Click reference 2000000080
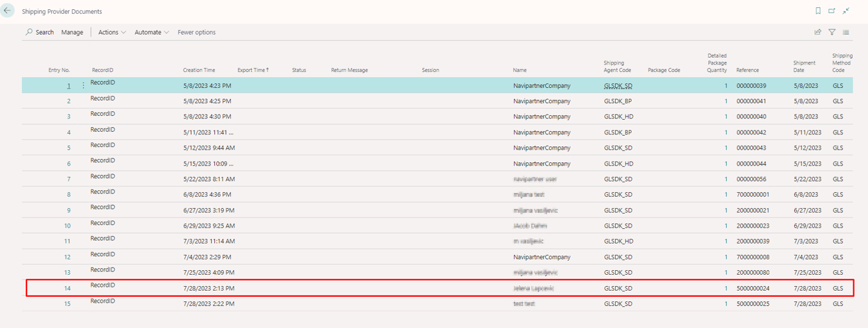The image size is (868, 328). (753, 273)
